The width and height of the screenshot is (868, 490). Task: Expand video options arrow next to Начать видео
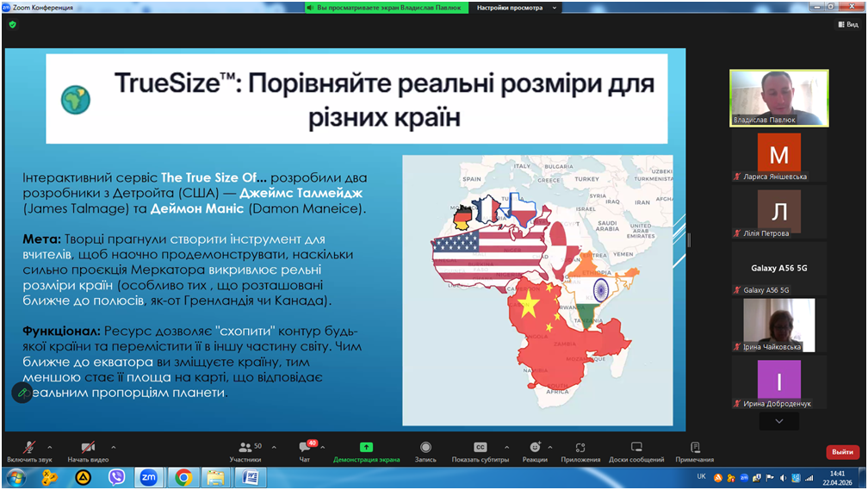pyautogui.click(x=114, y=447)
